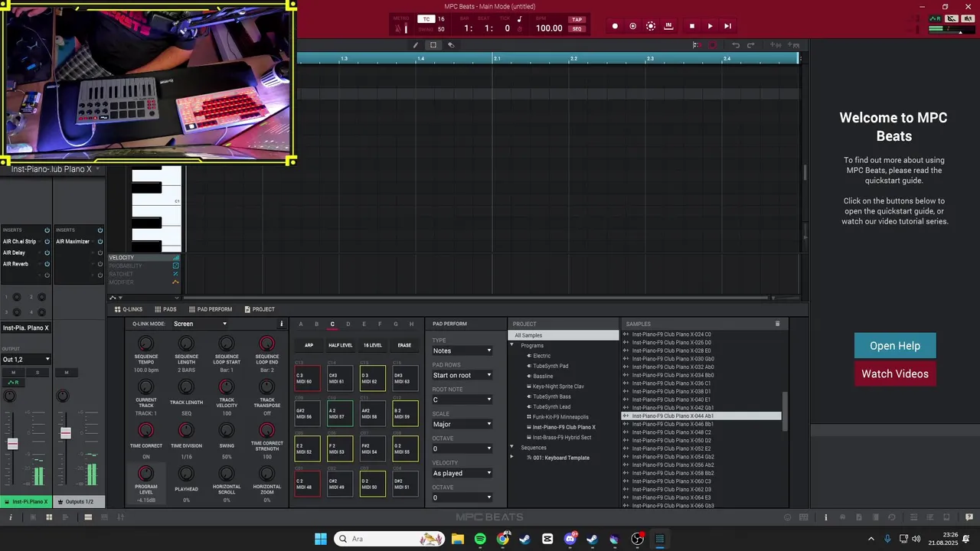Click the BPM 100.00 tempo field
980x551 pixels.
tap(549, 28)
